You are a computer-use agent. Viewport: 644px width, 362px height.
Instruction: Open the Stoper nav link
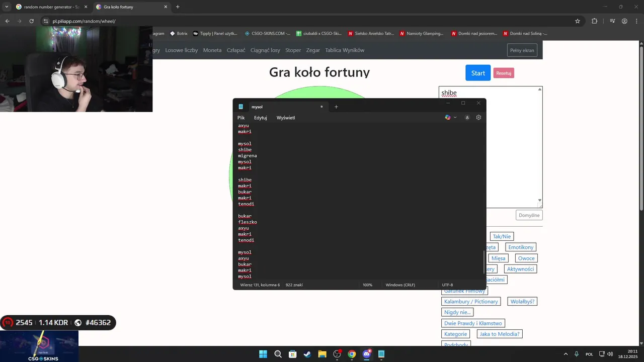click(293, 50)
